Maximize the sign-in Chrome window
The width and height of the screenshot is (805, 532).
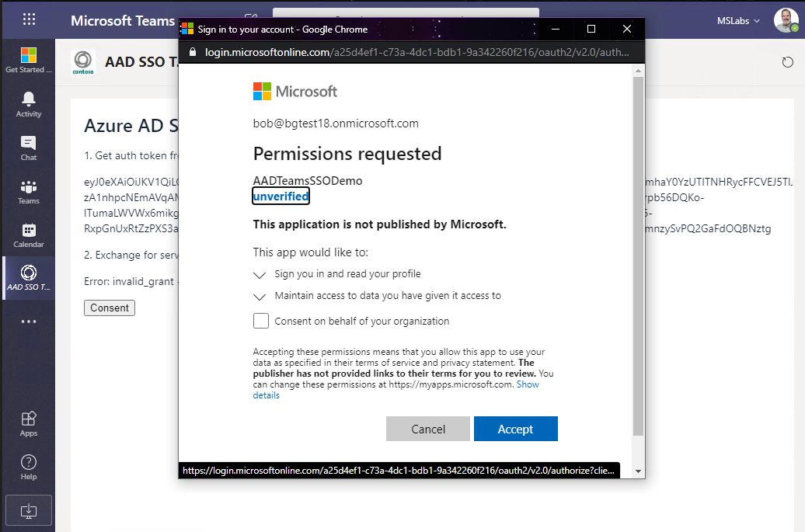click(x=591, y=30)
